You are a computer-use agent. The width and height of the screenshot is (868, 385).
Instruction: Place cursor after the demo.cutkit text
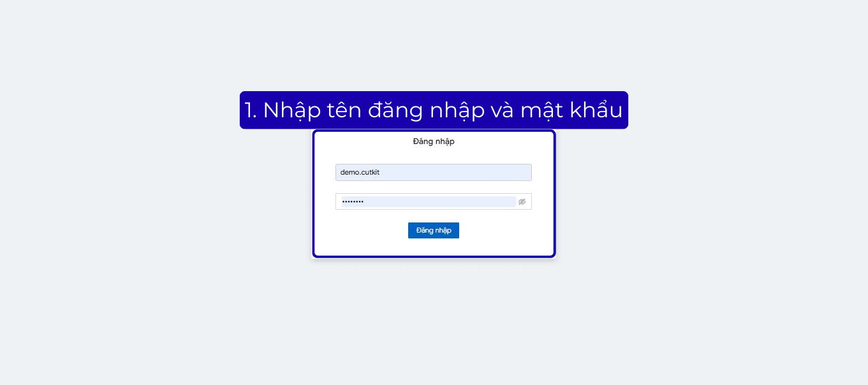(x=380, y=172)
